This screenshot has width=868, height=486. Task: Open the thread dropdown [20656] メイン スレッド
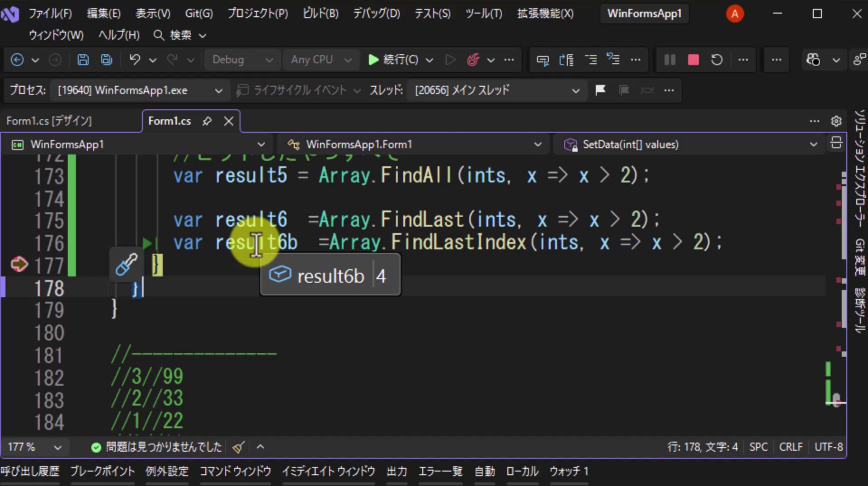point(496,90)
